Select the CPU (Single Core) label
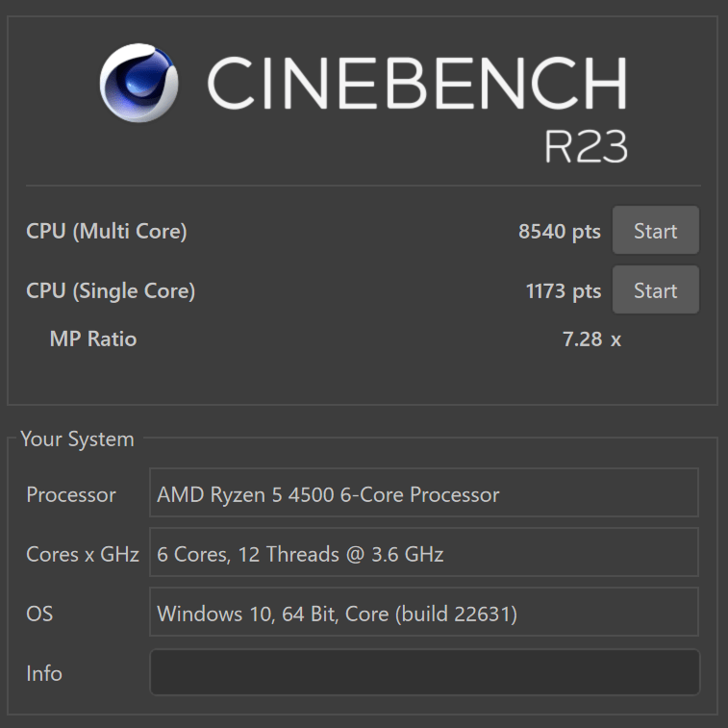 [111, 291]
